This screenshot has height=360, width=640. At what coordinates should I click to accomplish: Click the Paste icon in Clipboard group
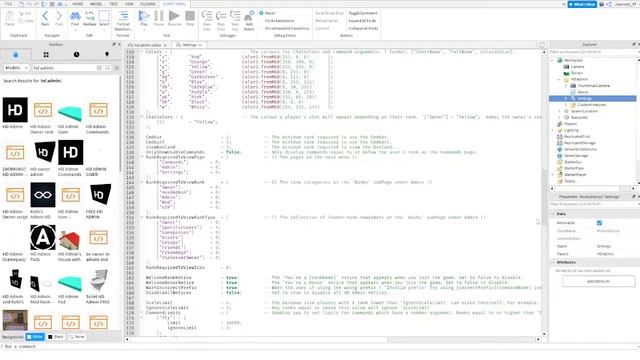(x=9, y=18)
